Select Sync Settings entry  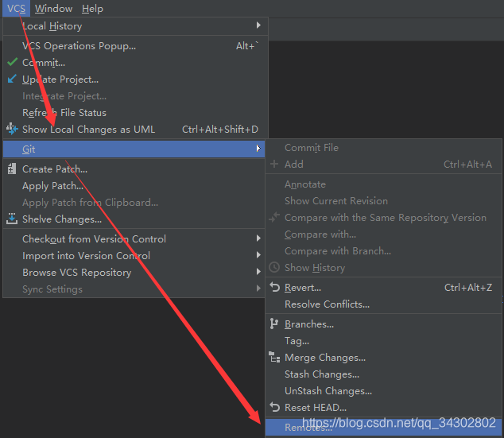[x=134, y=289]
